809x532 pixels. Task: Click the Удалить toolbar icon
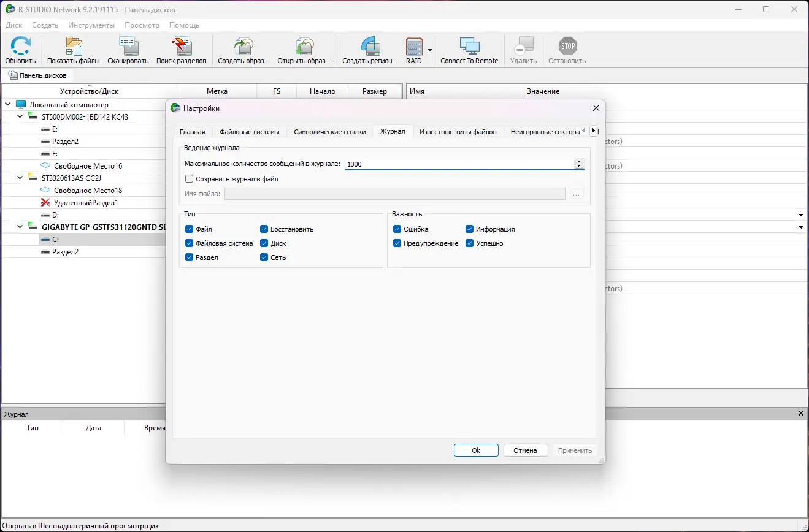523,47
